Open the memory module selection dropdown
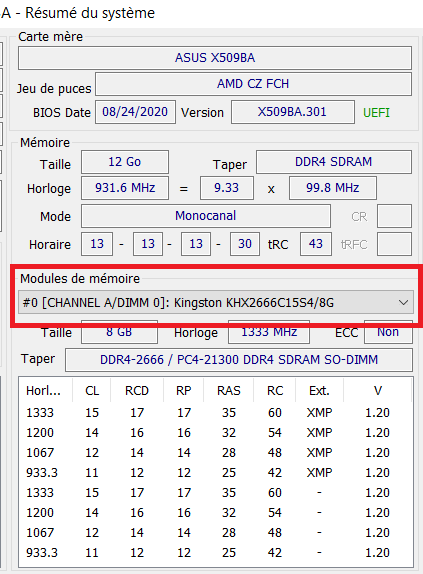423x574 pixels. 216,303
